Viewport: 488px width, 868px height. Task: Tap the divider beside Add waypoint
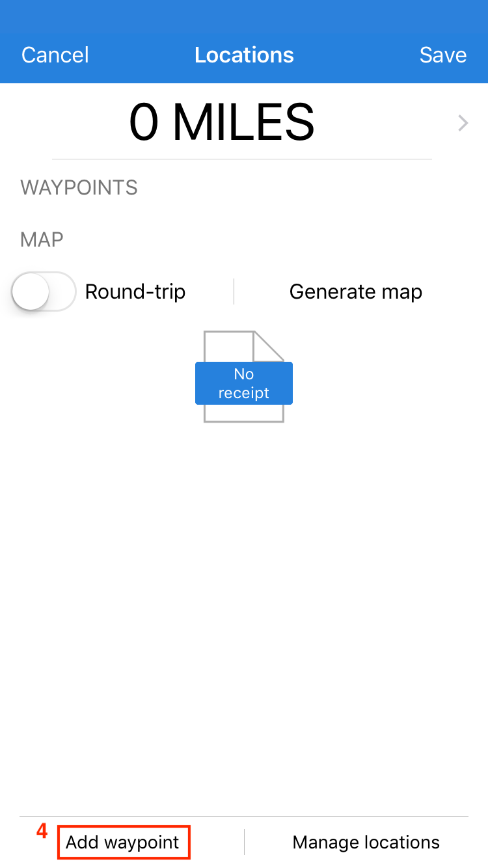(244, 842)
